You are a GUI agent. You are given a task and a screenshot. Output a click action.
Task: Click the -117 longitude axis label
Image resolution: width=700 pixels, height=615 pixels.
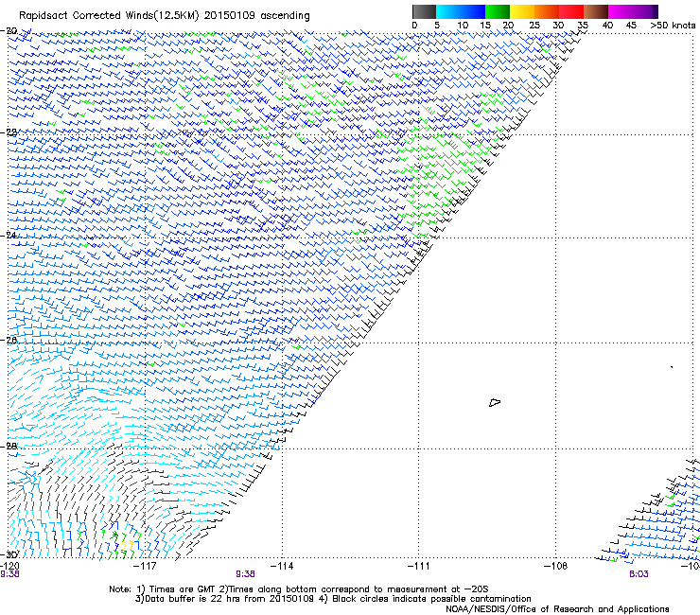145,566
